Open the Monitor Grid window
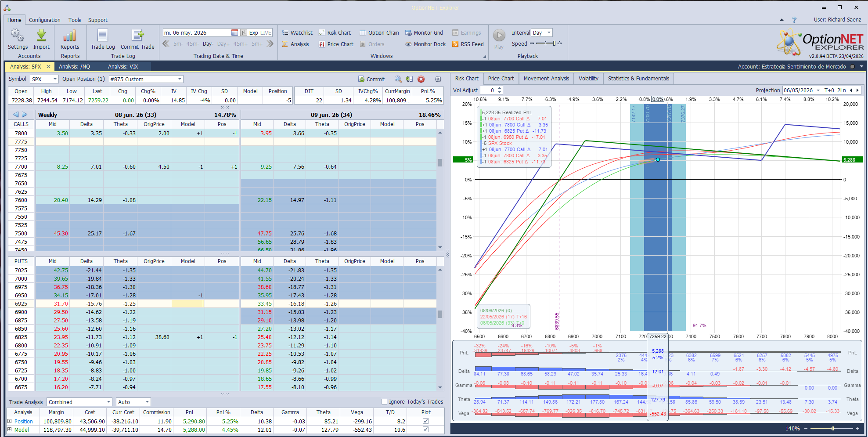This screenshot has width=868, height=437. pyautogui.click(x=424, y=33)
